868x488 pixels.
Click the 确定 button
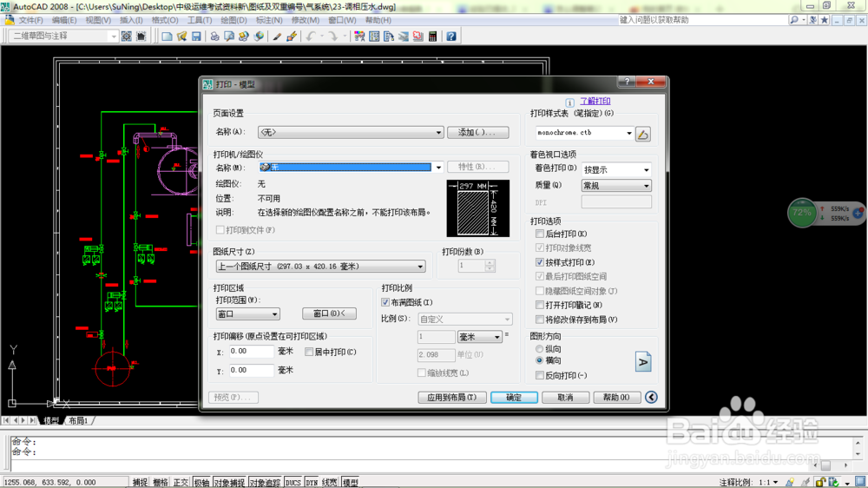point(514,397)
